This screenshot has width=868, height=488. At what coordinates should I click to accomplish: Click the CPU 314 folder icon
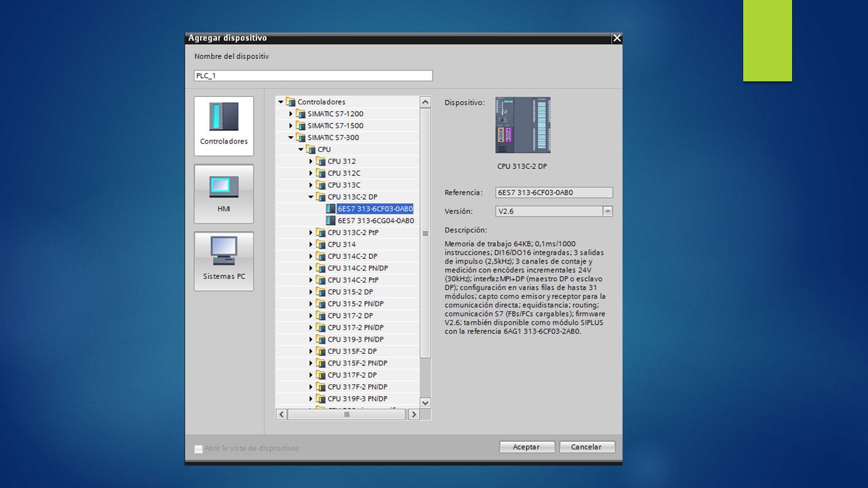(321, 244)
